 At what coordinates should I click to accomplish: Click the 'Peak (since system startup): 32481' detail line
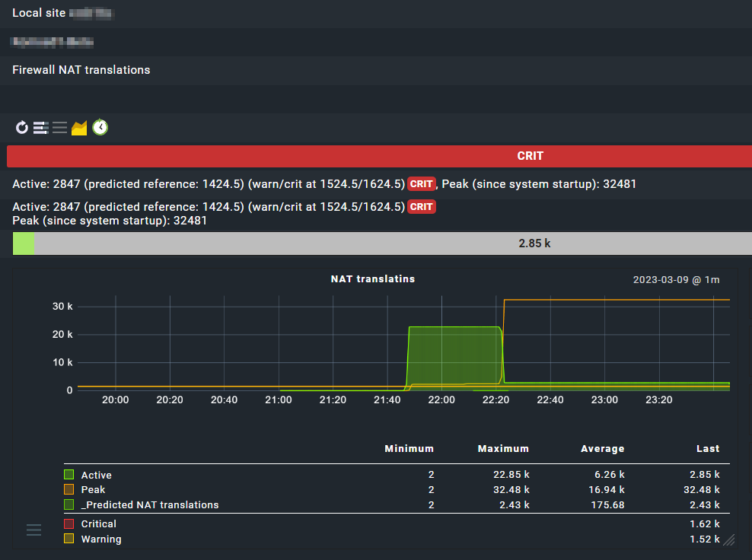[x=110, y=221]
